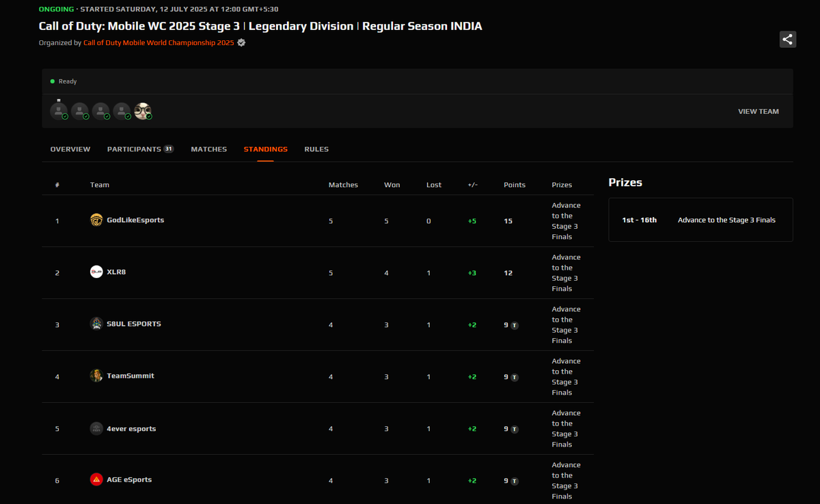Click the verified badge next to organizer name

pyautogui.click(x=241, y=42)
